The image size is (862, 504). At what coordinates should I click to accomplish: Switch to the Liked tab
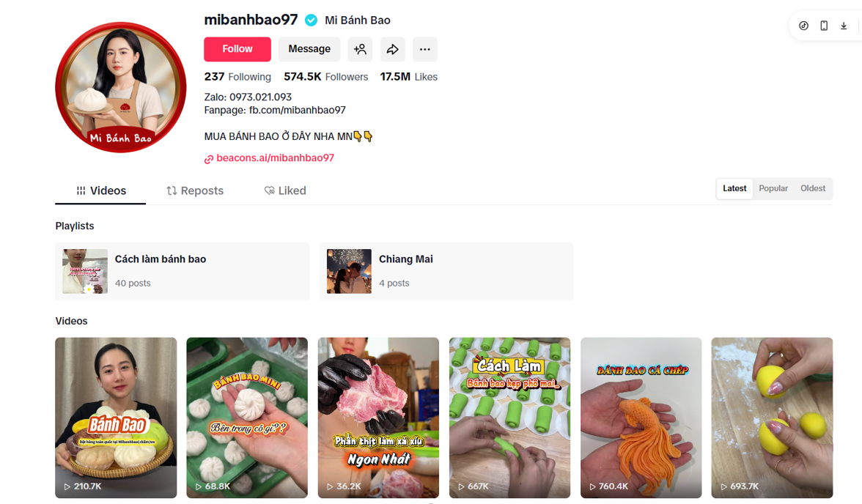click(284, 190)
